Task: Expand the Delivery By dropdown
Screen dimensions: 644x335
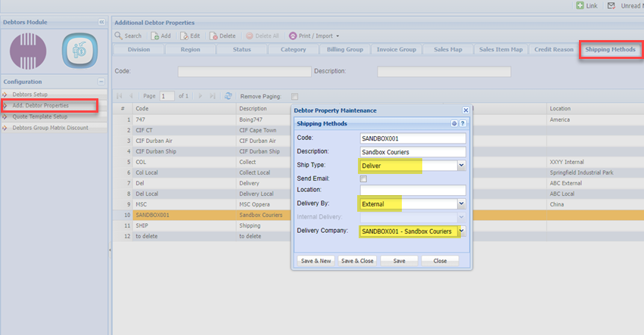Action: pyautogui.click(x=461, y=203)
